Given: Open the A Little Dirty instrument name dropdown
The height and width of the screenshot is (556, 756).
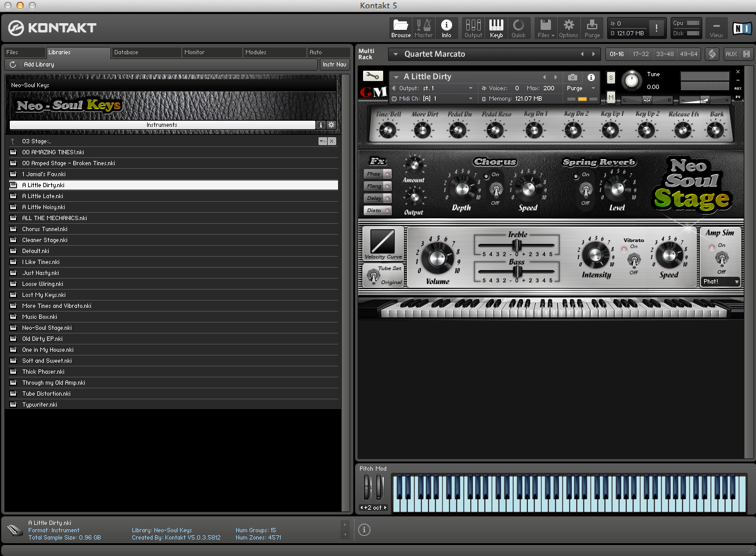Looking at the screenshot, I should 397,77.
